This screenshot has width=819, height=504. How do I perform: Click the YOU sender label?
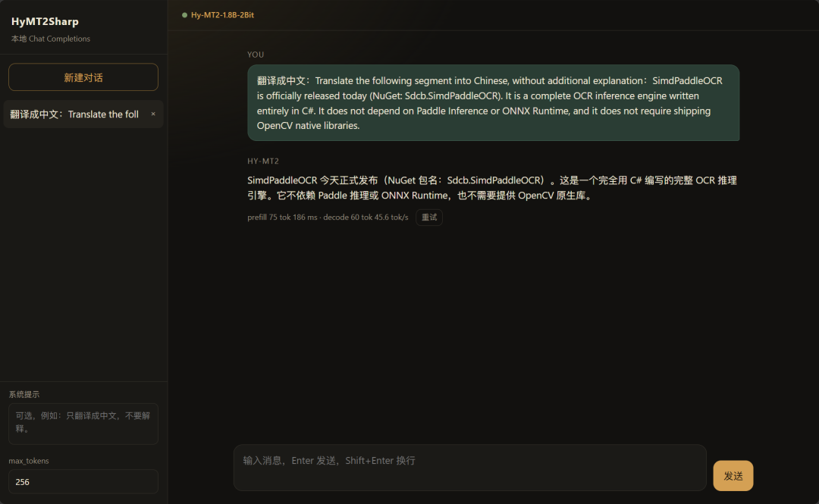click(256, 55)
